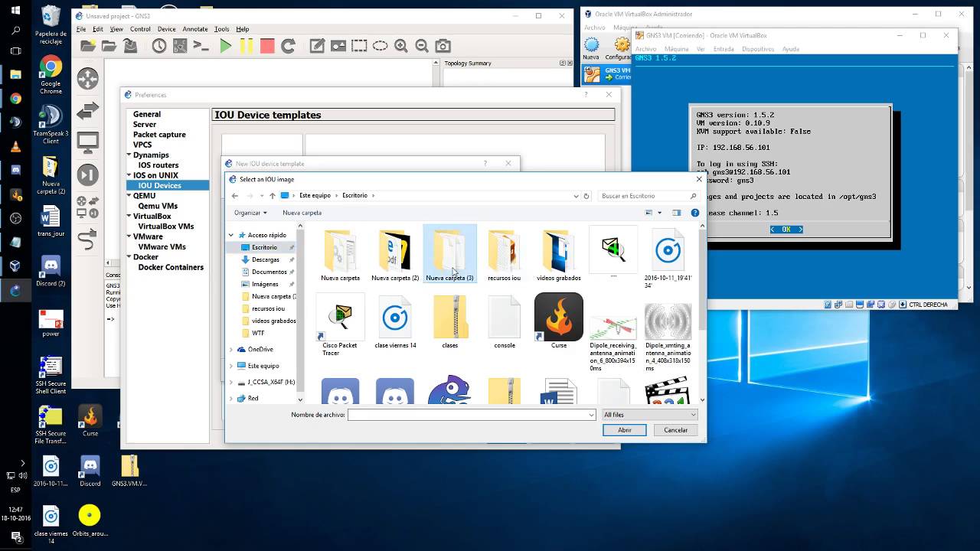The width and height of the screenshot is (980, 551).
Task: Suspend all devices with yellow pause icon
Action: pyautogui.click(x=246, y=46)
